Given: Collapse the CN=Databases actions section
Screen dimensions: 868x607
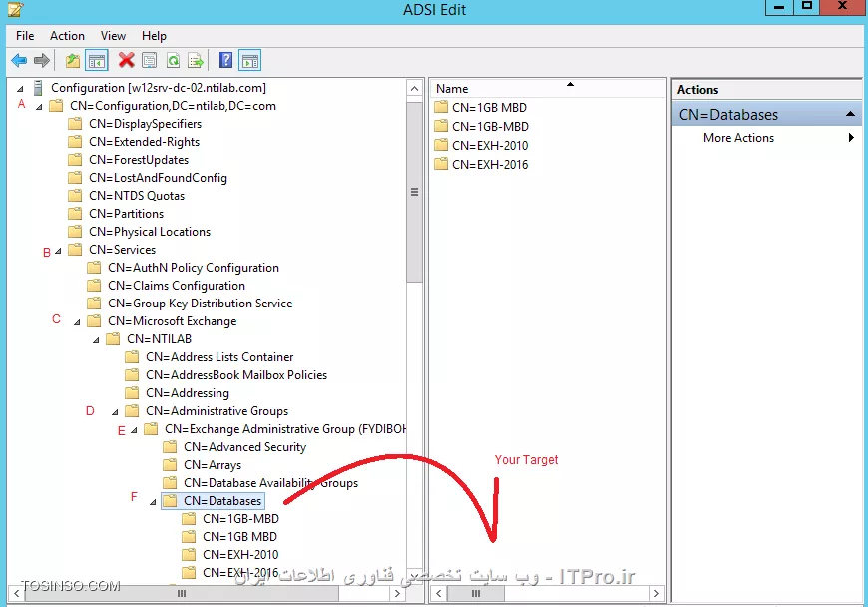Looking at the screenshot, I should [x=850, y=114].
